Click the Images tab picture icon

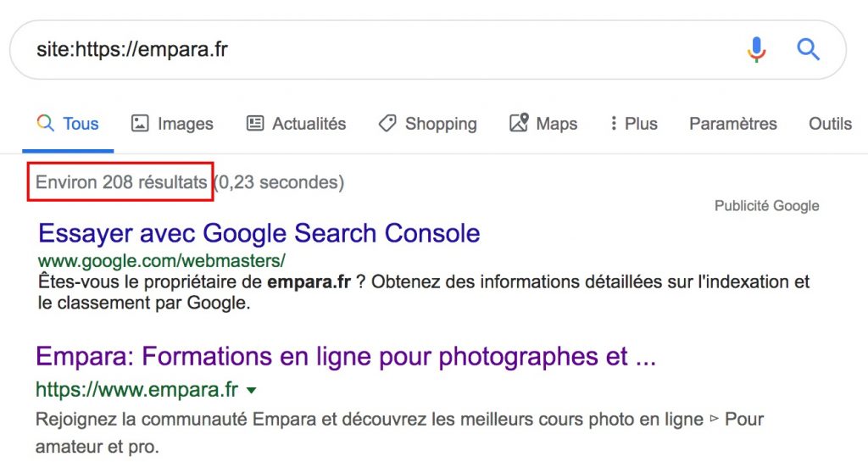click(140, 124)
